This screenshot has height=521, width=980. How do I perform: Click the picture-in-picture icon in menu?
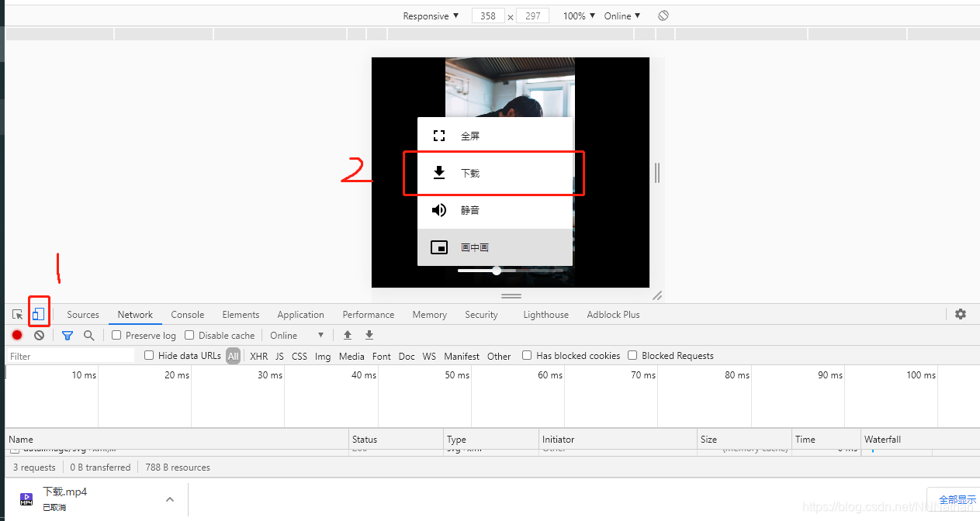coord(439,247)
